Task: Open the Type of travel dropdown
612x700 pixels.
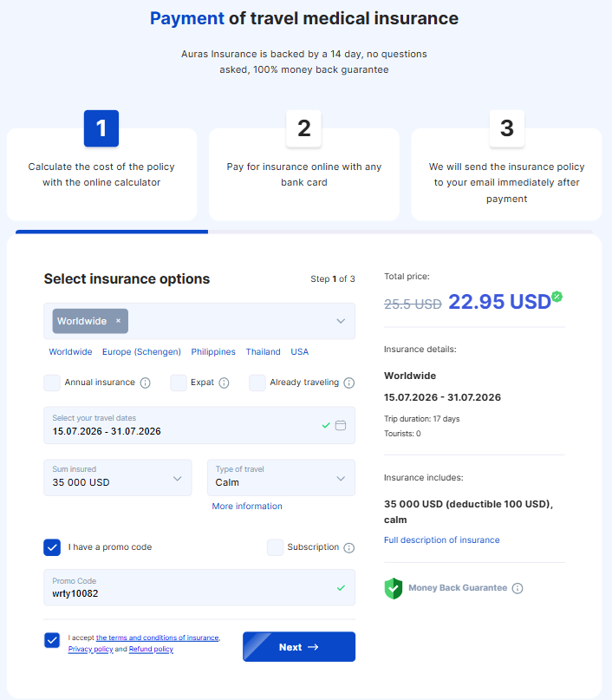Action: pos(280,477)
